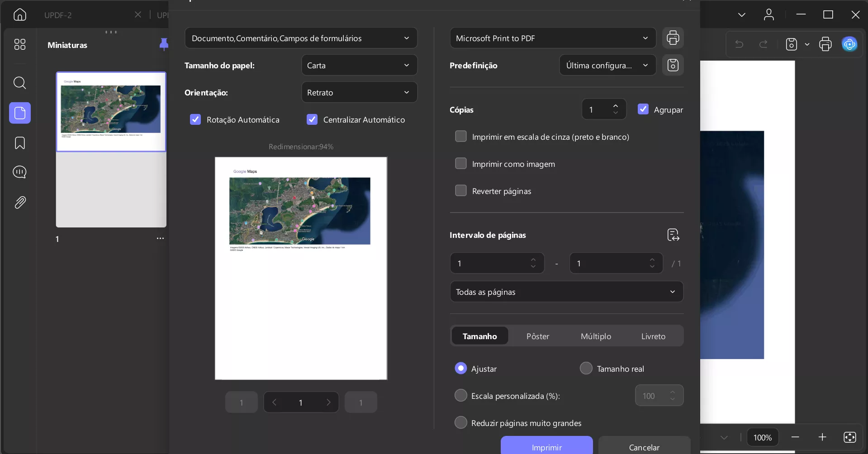Open the Microsoft Print to PDF printer dropdown
Viewport: 868px width, 454px height.
[x=553, y=38]
